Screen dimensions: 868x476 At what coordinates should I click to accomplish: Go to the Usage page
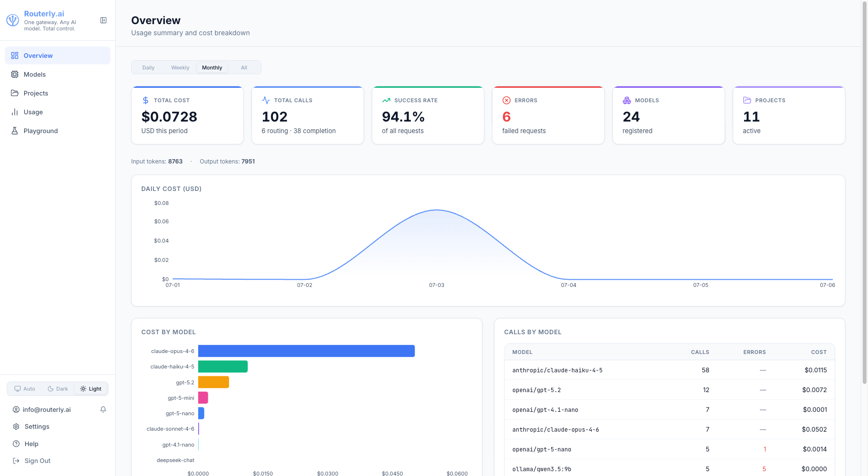coord(57,112)
